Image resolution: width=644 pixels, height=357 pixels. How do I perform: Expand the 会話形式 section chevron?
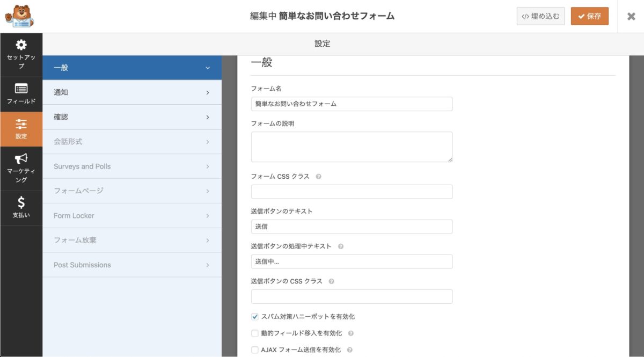point(208,142)
